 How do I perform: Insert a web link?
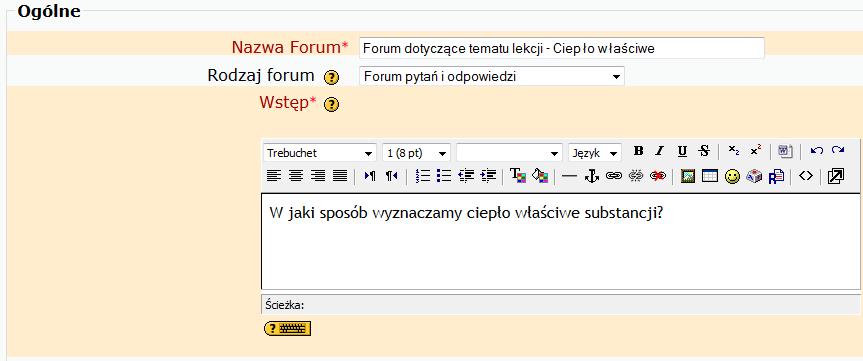[x=614, y=176]
